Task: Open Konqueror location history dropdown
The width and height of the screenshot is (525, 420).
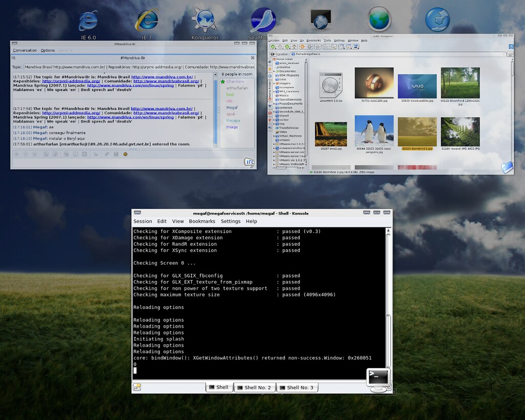Action: (x=504, y=54)
